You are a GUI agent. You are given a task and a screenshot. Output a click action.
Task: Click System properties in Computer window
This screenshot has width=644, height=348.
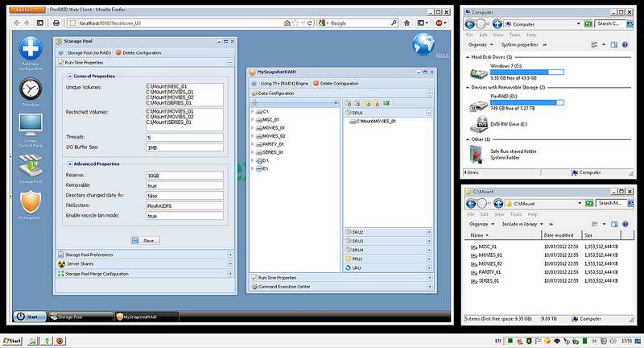[x=519, y=45]
